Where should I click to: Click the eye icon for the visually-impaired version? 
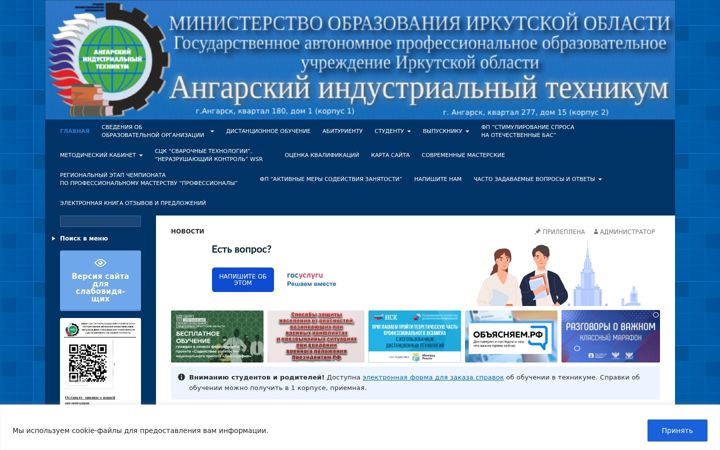pos(100,263)
